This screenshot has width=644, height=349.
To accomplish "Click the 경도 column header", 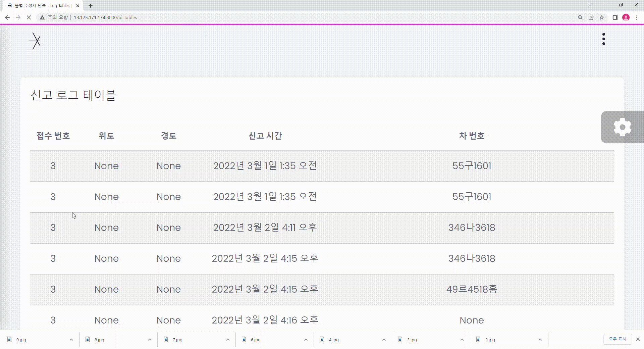I will (169, 136).
